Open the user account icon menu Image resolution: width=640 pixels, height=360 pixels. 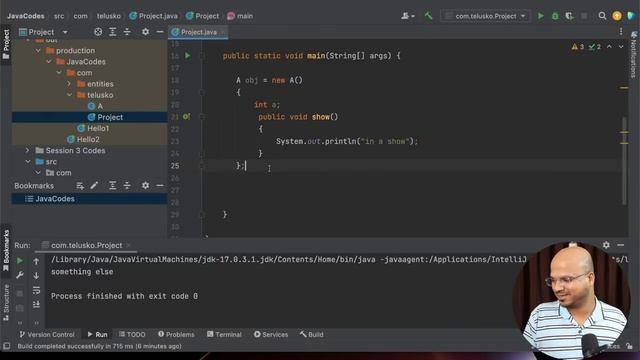coord(407,16)
